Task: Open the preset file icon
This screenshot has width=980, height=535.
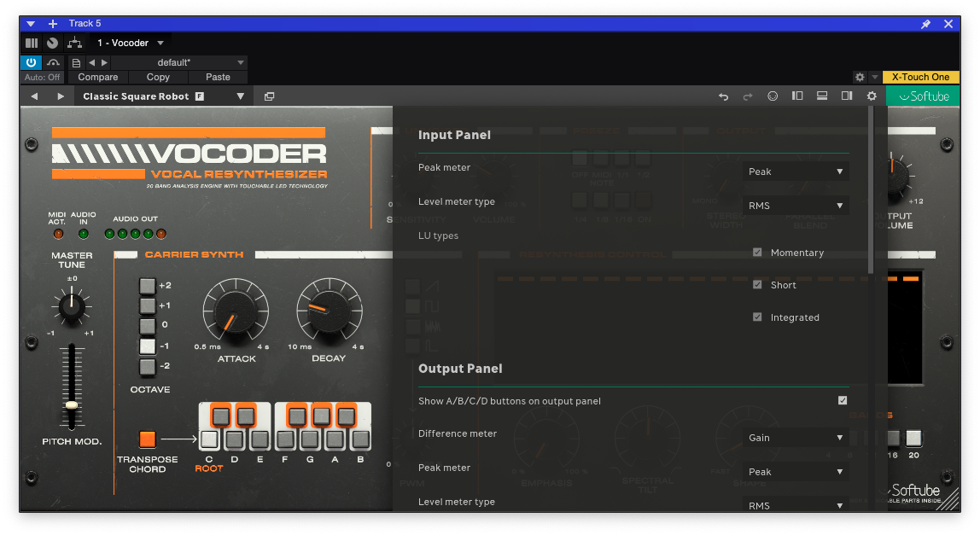Action: (x=76, y=62)
